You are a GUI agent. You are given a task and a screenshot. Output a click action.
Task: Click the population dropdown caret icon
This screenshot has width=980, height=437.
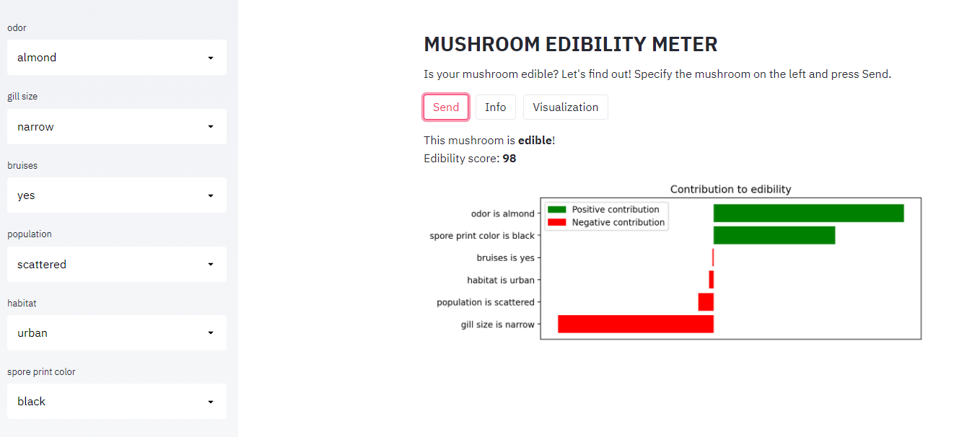point(211,265)
